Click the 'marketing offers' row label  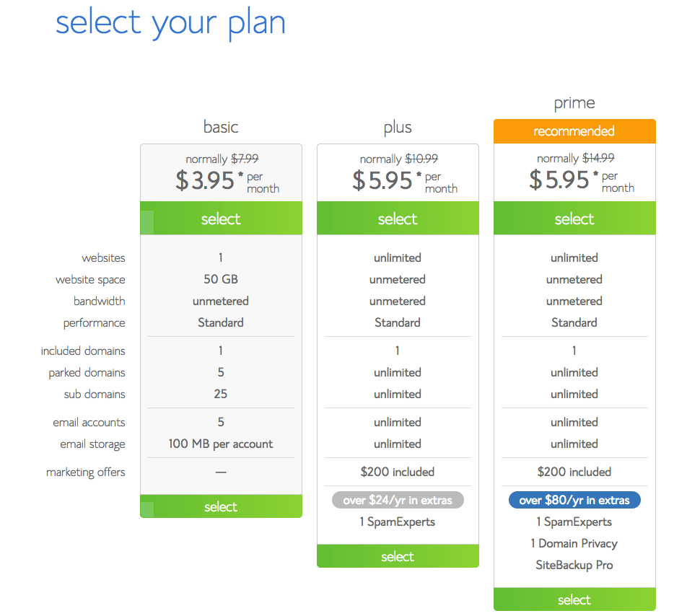(86, 472)
